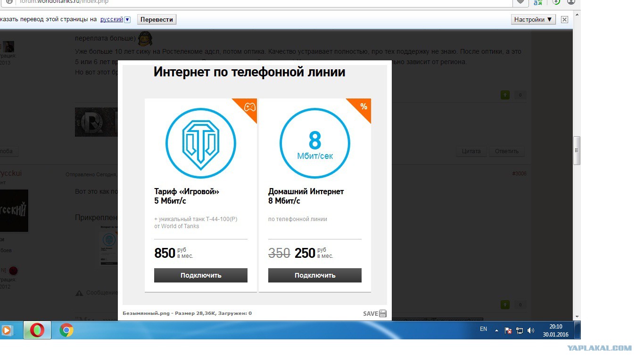Click the Pycckui user avatar image
The height and width of the screenshot is (362, 644).
point(14,211)
